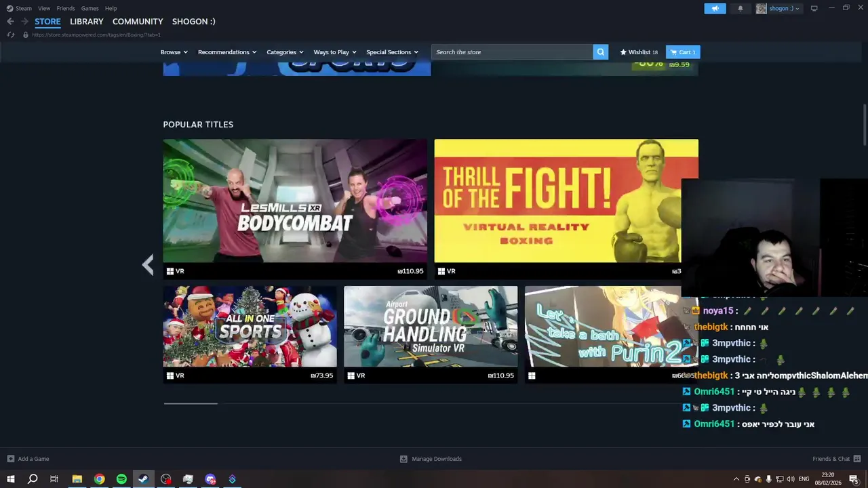Viewport: 868px width, 488px height.
Task: Click the 110.95 price under Bodycombat
Action: 411,271
